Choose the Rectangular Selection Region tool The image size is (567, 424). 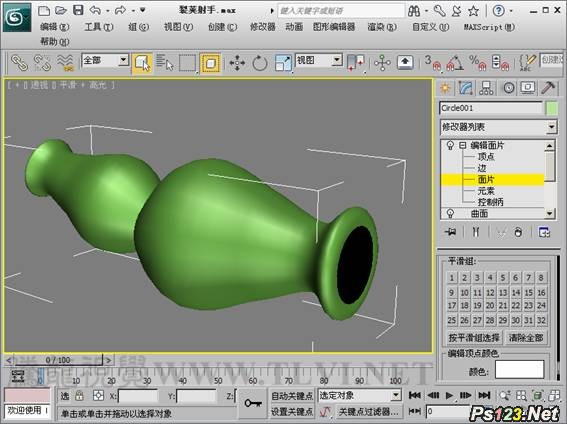pos(187,63)
